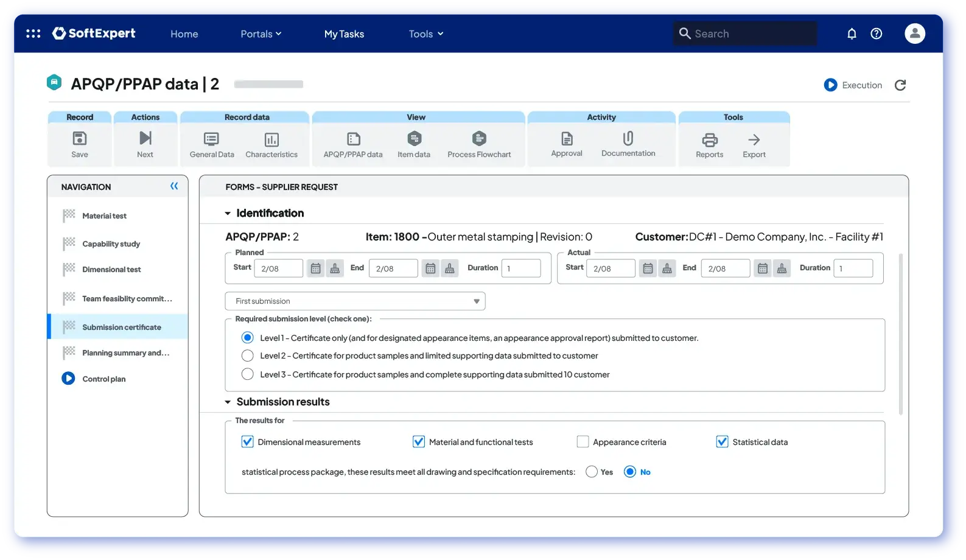
Task: Open Dimensional test navigation item
Action: (x=117, y=269)
